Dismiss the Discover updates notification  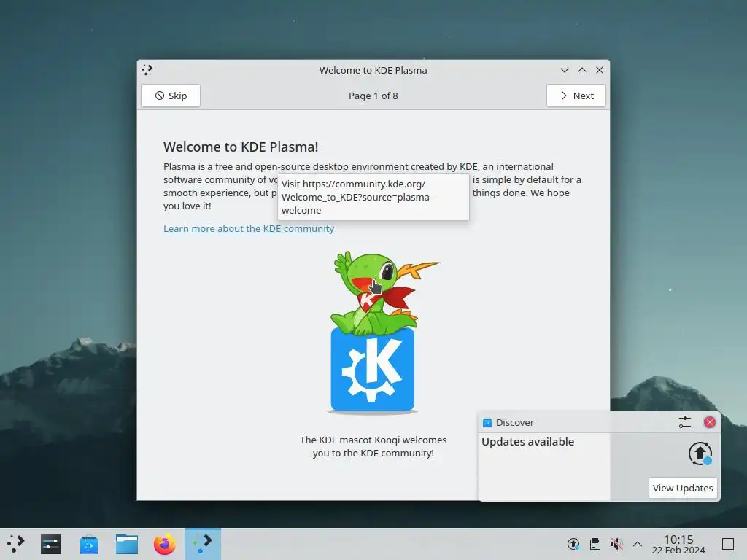[709, 422]
